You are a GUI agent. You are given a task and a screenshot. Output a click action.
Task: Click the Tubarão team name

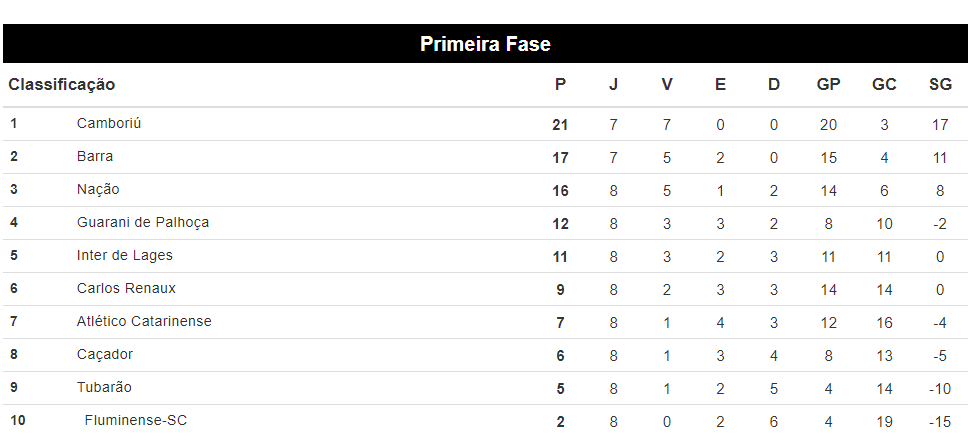pos(104,387)
